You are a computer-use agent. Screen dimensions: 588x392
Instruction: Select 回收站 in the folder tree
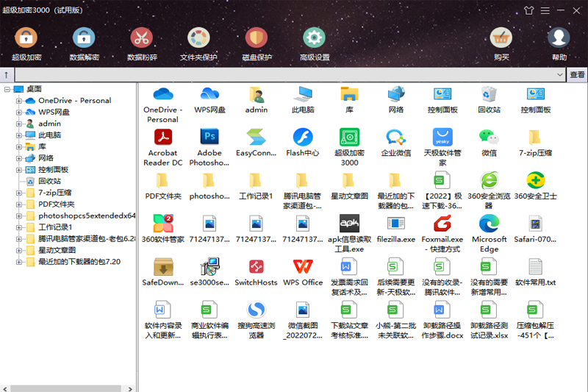(x=49, y=181)
